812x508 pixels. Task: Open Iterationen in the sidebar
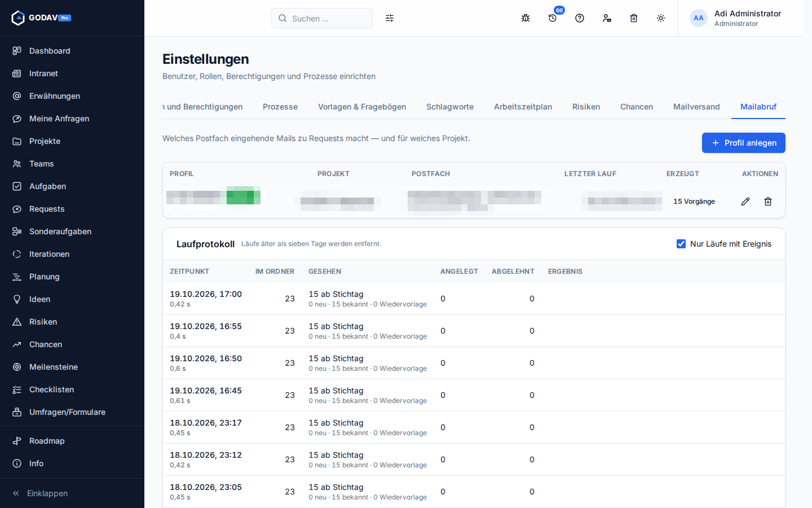pos(72,254)
